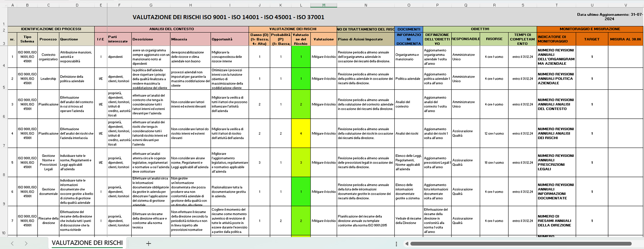Click the OBIETTIVI section header cell

point(480,29)
